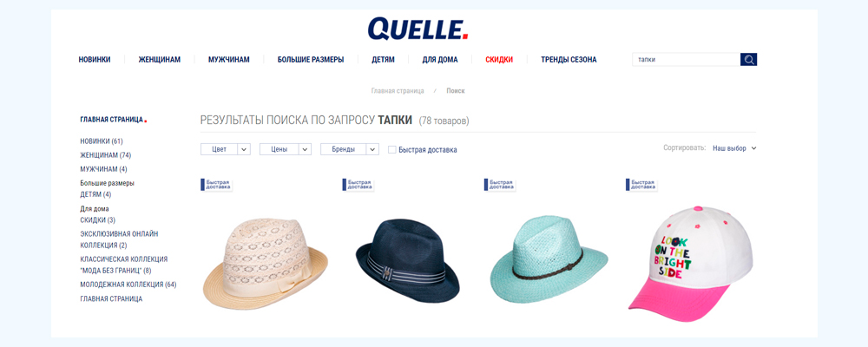This screenshot has width=868, height=347.
Task: Enable the Быстрая доставка checkbox
Action: pos(392,149)
